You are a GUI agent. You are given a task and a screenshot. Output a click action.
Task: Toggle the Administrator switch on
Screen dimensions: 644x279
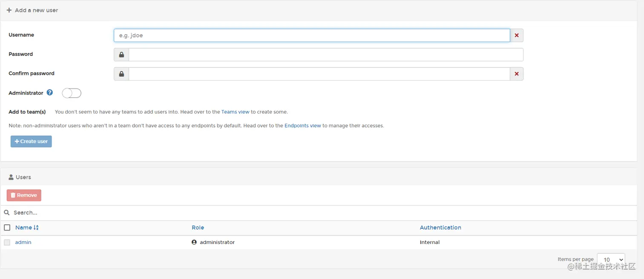point(72,93)
